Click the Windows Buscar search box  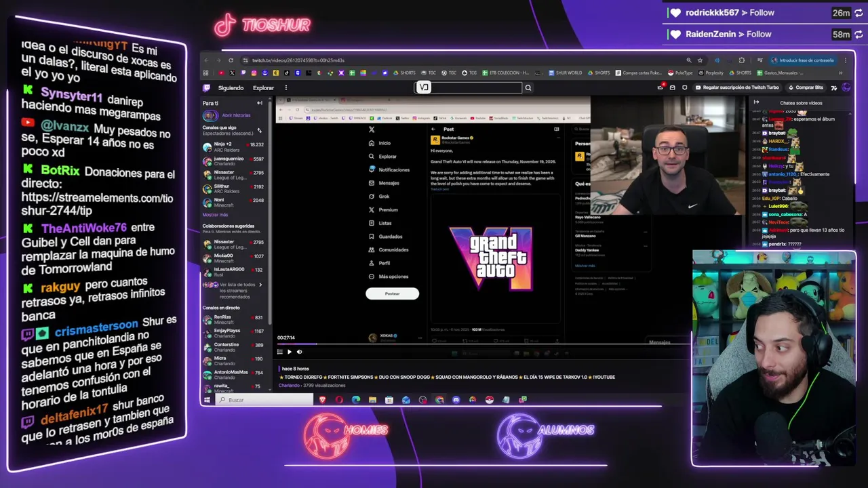coord(263,400)
